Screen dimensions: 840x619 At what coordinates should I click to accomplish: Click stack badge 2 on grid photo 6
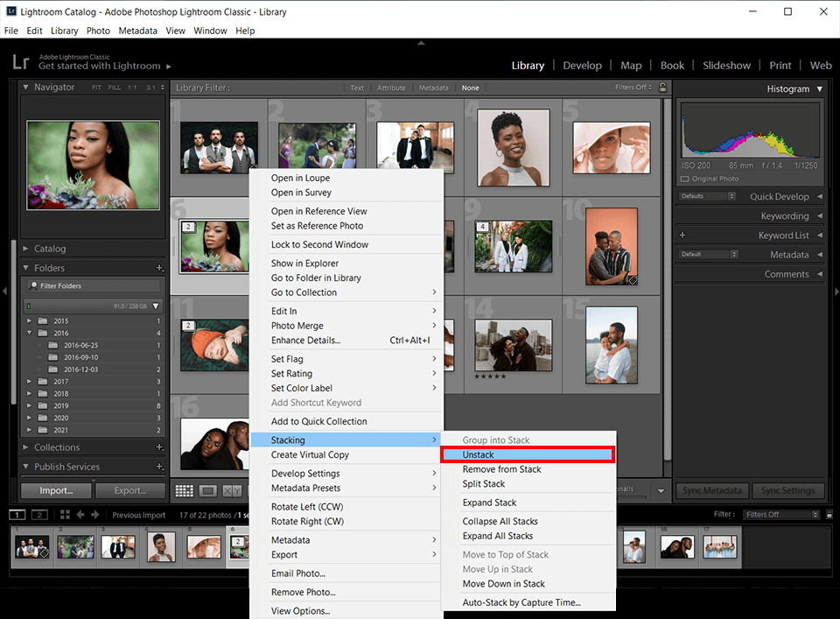pos(188,227)
